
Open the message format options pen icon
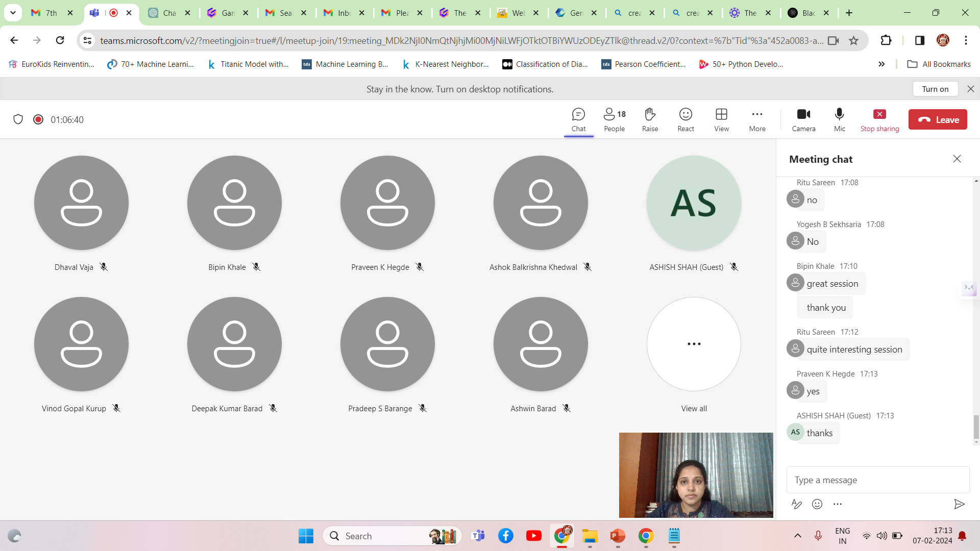(x=796, y=504)
